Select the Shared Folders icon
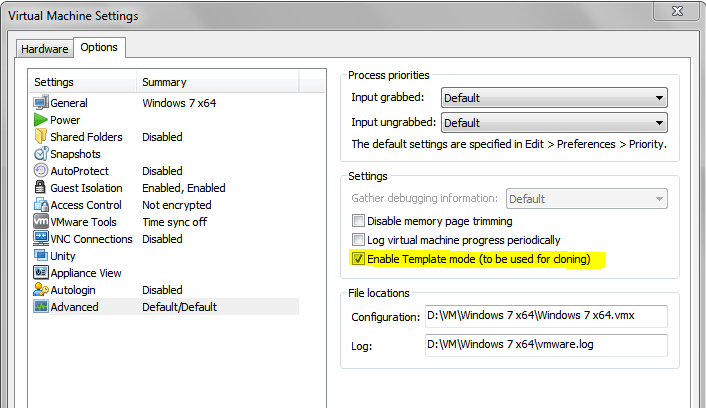706x408 pixels. coord(41,137)
